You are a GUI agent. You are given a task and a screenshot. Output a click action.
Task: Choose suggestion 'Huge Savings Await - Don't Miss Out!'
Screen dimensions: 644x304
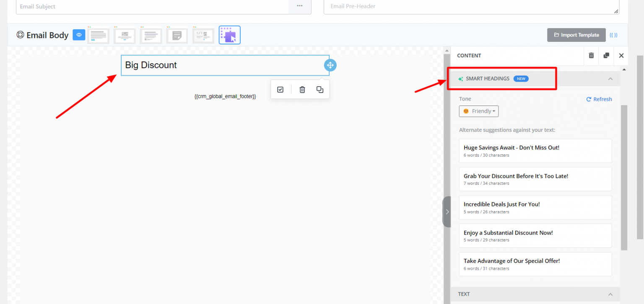point(535,151)
